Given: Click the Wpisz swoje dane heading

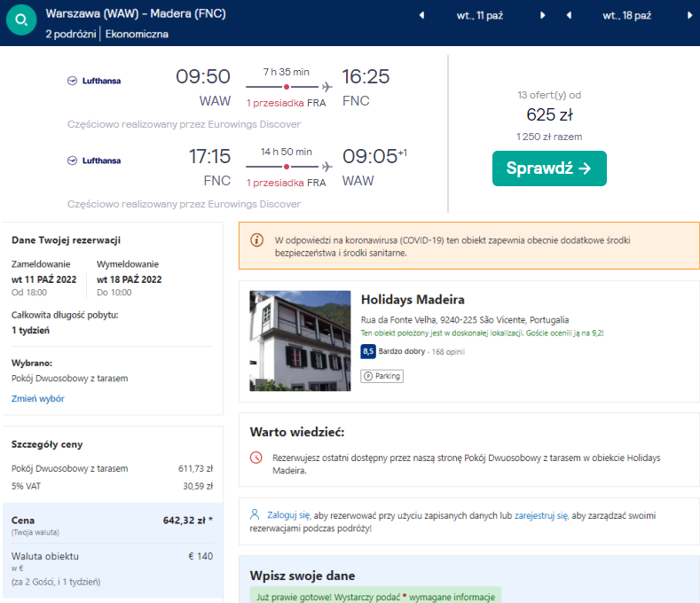Looking at the screenshot, I should pyautogui.click(x=303, y=576).
